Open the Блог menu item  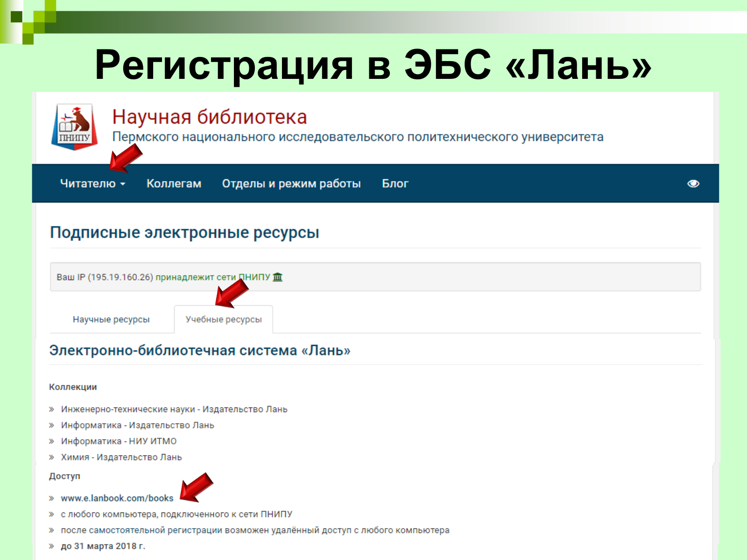tap(395, 183)
